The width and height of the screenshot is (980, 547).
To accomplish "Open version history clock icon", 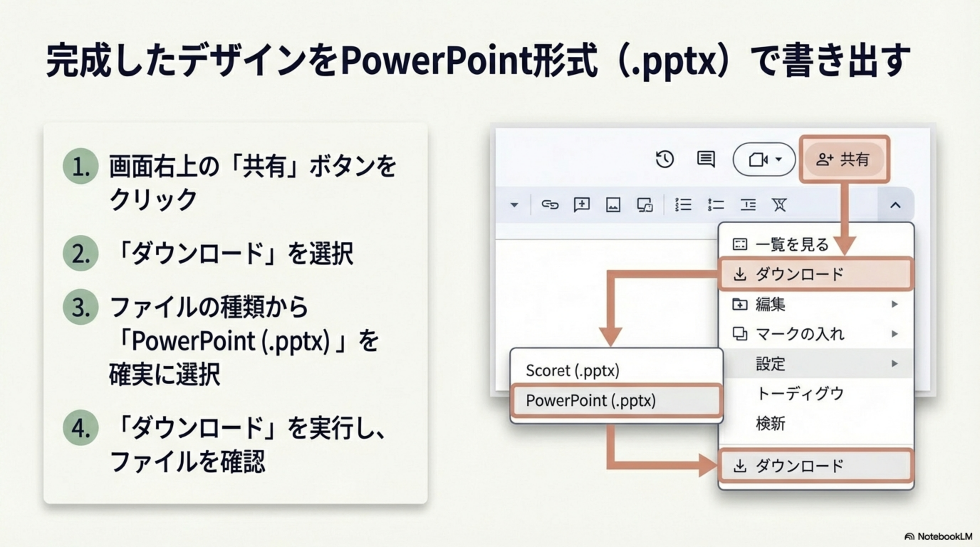I will (664, 159).
